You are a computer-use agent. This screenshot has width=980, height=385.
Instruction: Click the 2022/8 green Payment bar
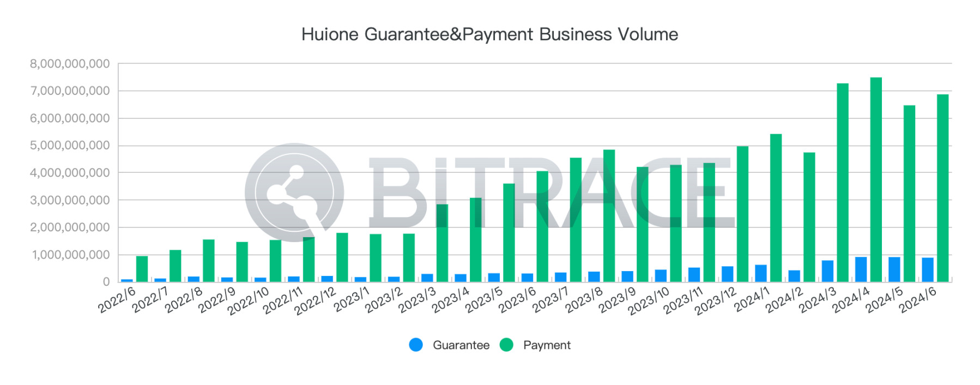pyautogui.click(x=209, y=261)
